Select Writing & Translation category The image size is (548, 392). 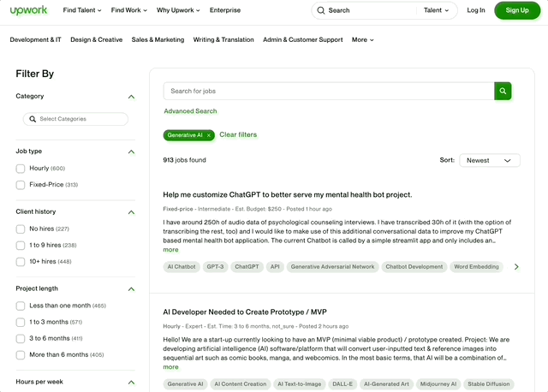click(x=223, y=40)
